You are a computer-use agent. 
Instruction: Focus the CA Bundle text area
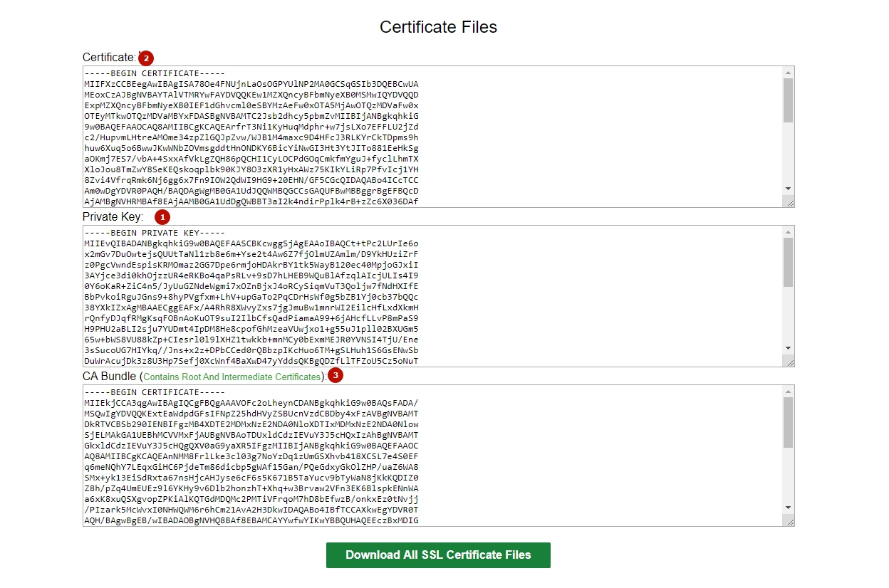tap(427, 456)
